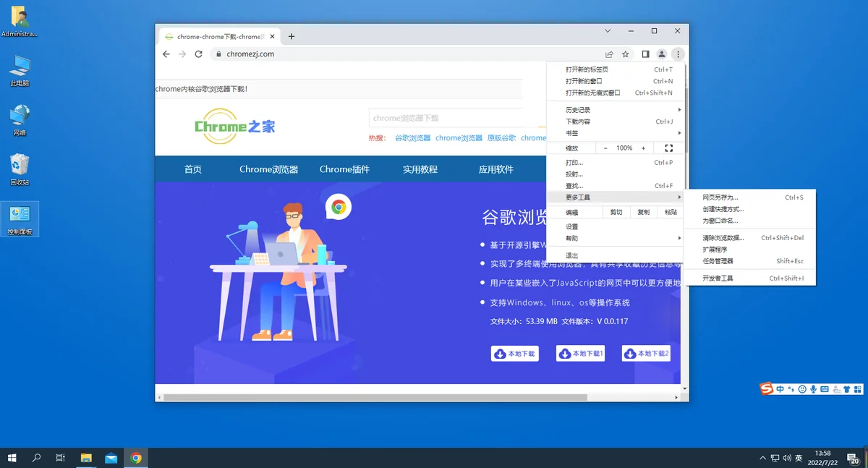Select 创建快捷方式... in submenu

(x=750, y=209)
